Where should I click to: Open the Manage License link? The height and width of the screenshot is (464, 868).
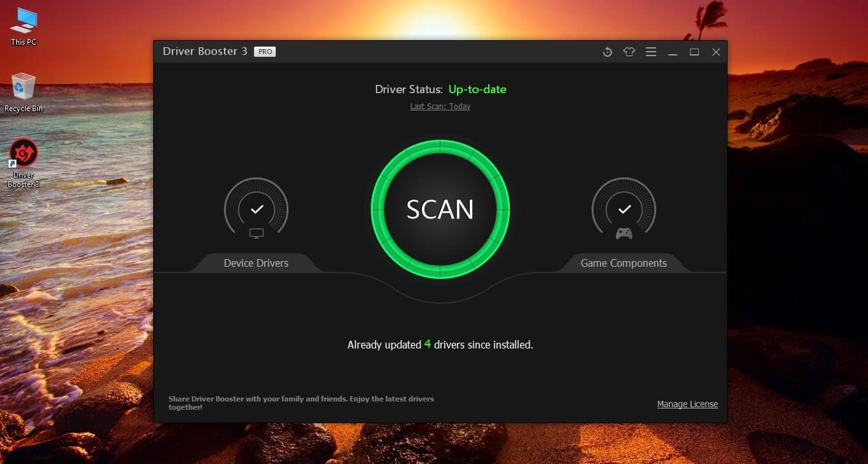click(687, 404)
